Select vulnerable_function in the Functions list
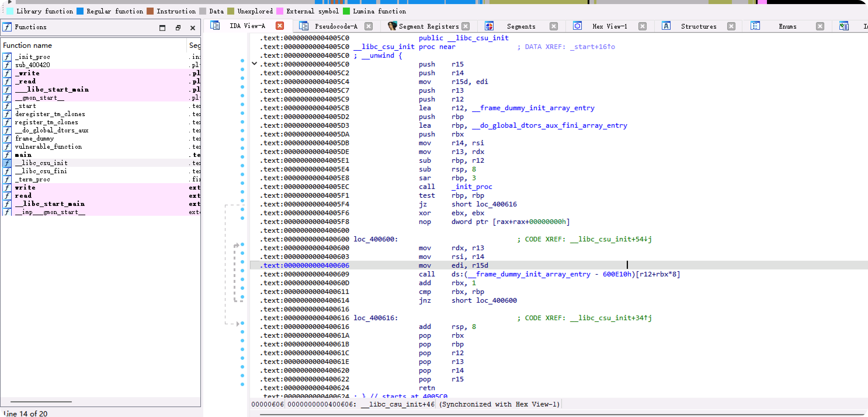 click(x=48, y=146)
